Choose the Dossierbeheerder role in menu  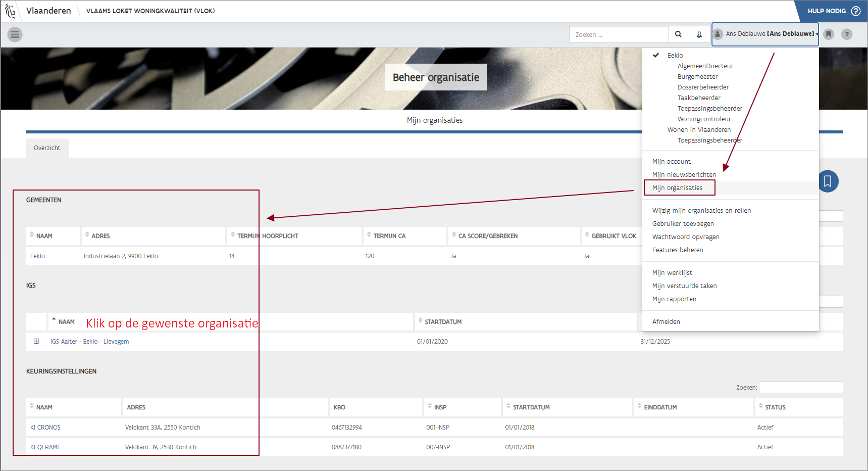(703, 87)
